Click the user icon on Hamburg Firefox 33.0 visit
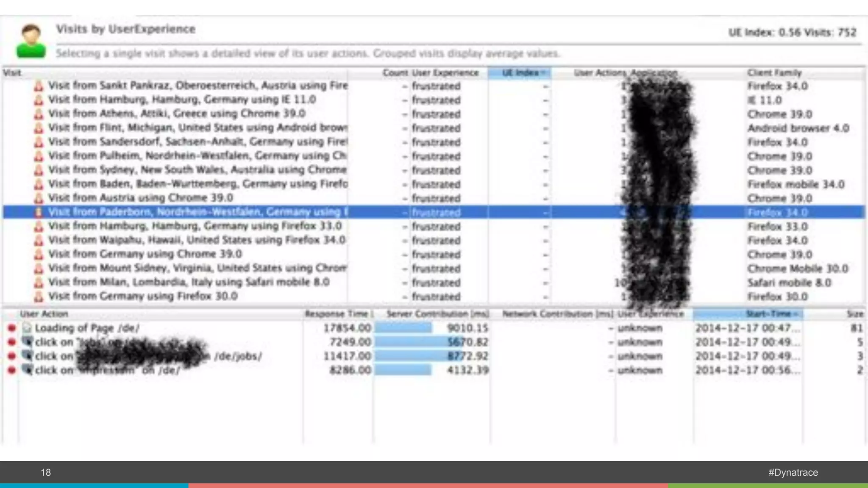 [39, 226]
